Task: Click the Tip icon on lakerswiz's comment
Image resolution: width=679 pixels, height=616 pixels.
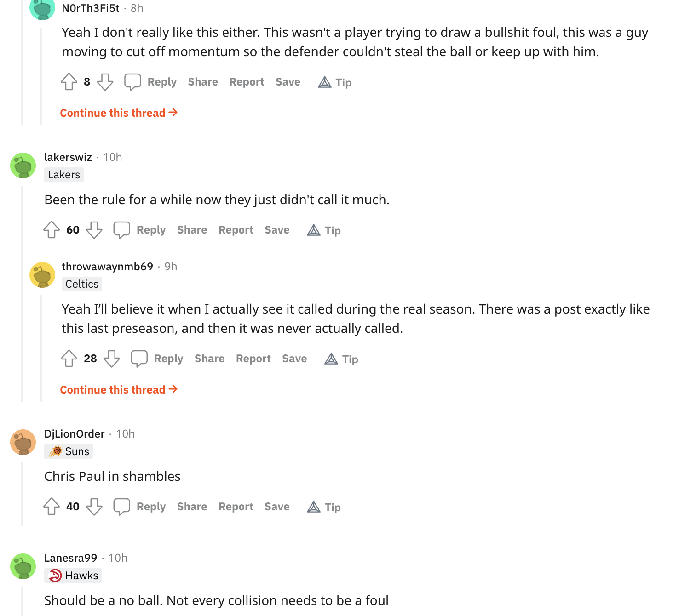Action: 314,230
